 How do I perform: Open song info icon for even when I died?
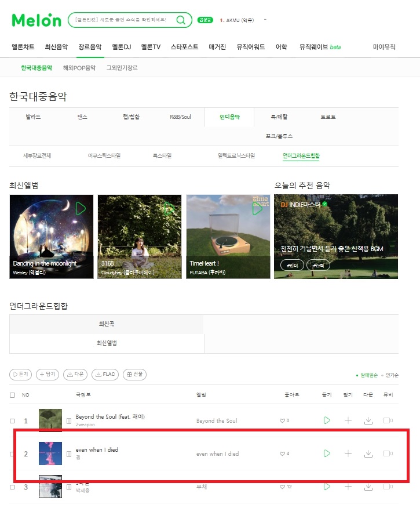pyautogui.click(x=69, y=454)
